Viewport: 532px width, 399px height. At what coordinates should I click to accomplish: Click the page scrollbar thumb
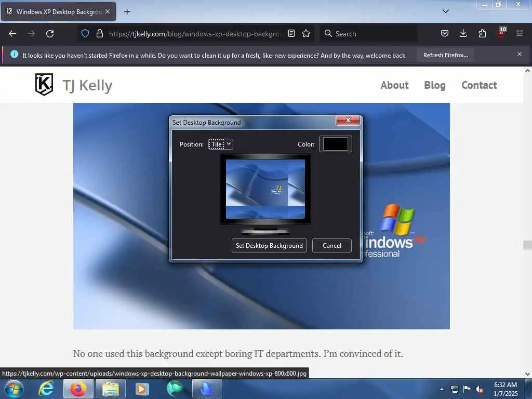point(527,245)
